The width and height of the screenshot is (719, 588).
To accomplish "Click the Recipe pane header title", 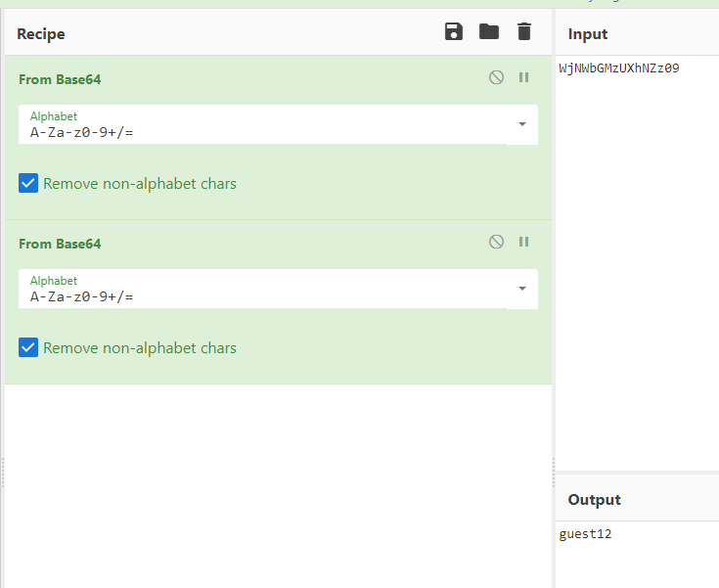I will click(41, 34).
